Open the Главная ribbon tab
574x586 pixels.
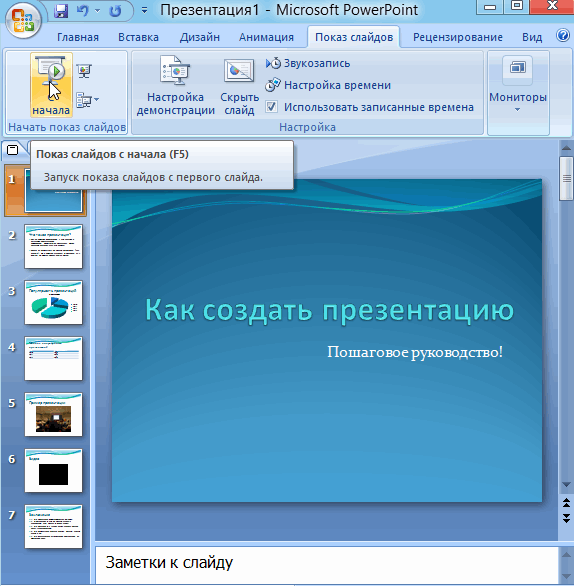click(78, 37)
